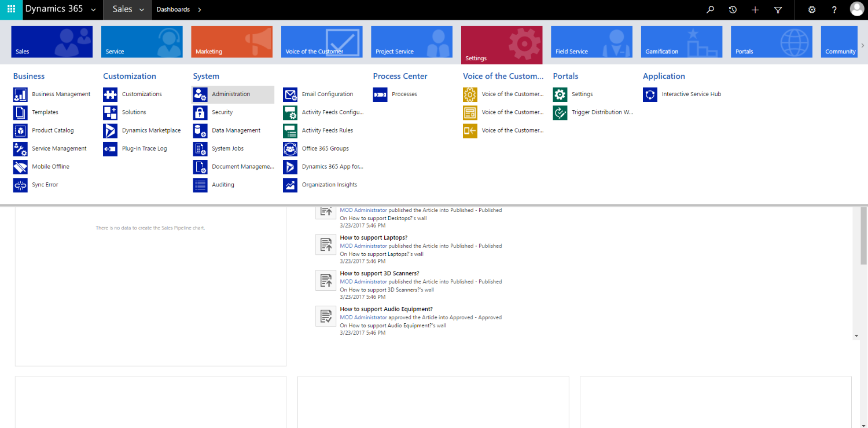This screenshot has width=868, height=428.
Task: Click the Dynamics Marketplace icon
Action: (110, 130)
